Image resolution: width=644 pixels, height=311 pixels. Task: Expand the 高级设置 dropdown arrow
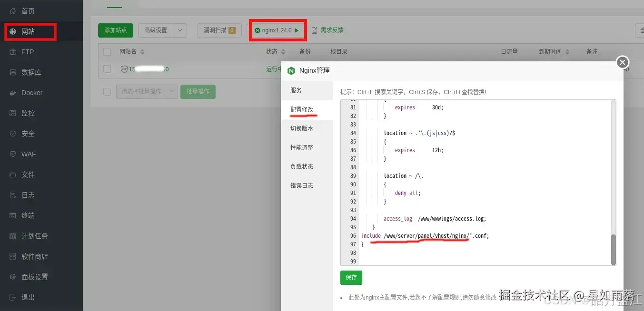179,30
